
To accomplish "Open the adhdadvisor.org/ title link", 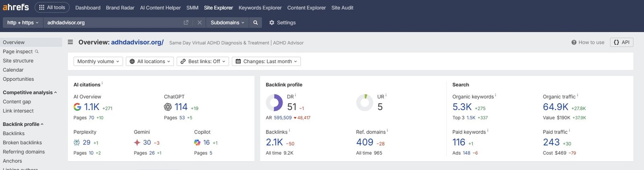I will coord(137,42).
